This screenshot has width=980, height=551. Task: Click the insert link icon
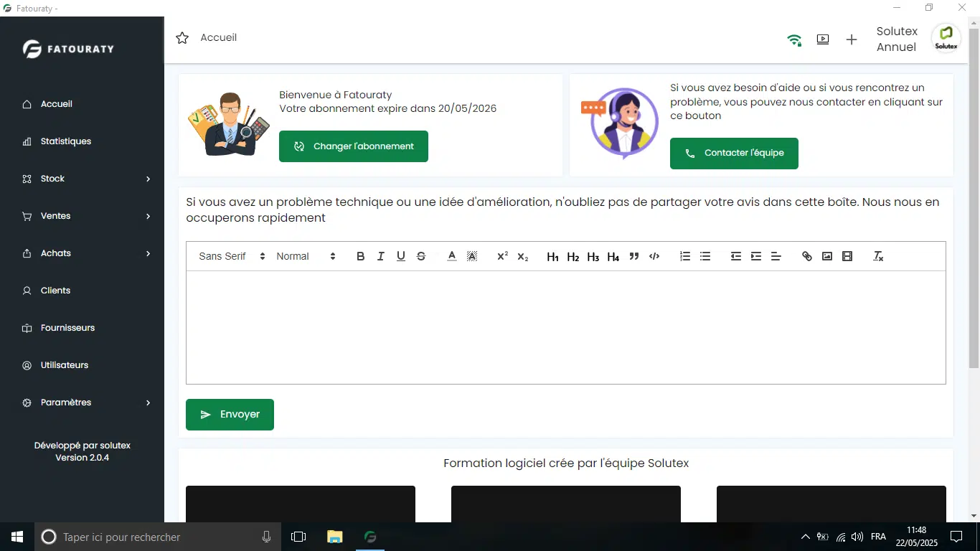pyautogui.click(x=807, y=256)
